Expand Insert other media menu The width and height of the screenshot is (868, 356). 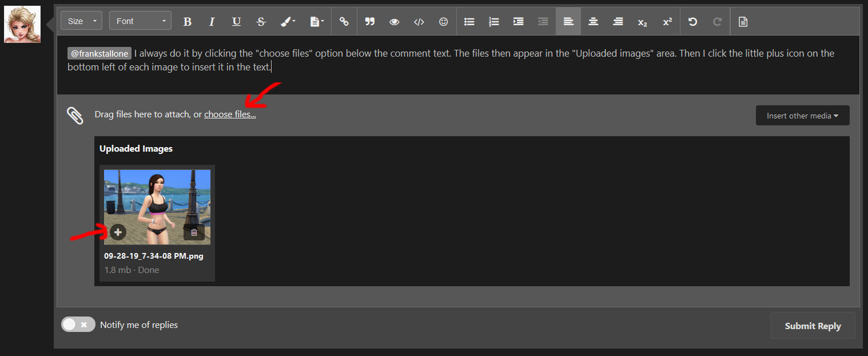[x=803, y=116]
